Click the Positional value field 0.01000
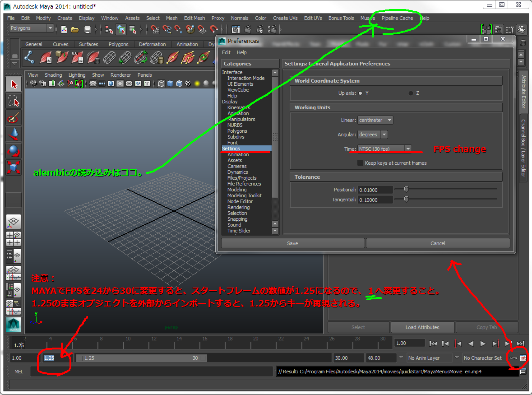532x395 pixels. tap(375, 190)
